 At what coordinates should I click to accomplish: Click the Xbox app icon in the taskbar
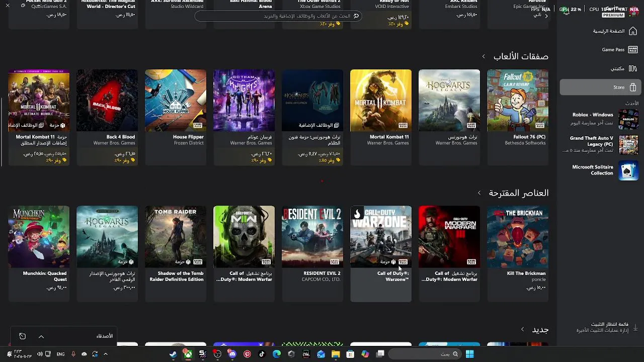tap(188, 354)
